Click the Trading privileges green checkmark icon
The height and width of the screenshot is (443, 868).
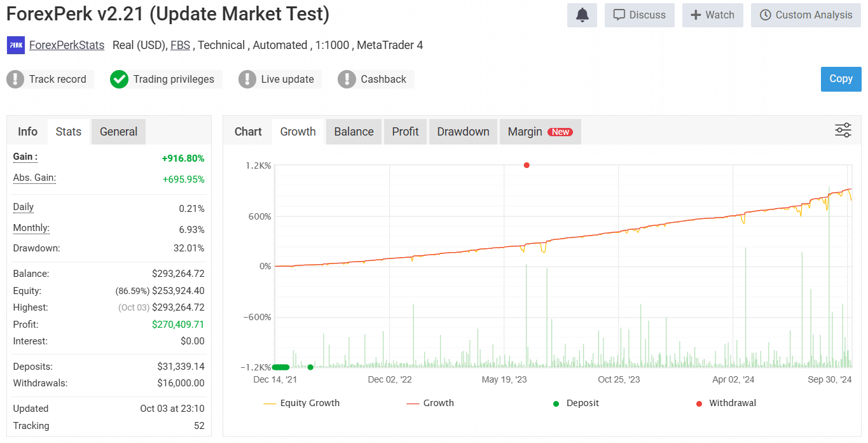(x=119, y=80)
